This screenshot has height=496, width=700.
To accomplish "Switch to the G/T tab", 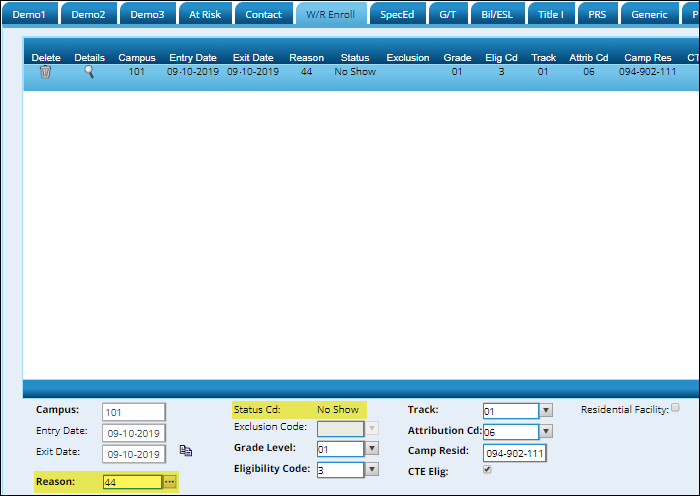I will tap(448, 14).
